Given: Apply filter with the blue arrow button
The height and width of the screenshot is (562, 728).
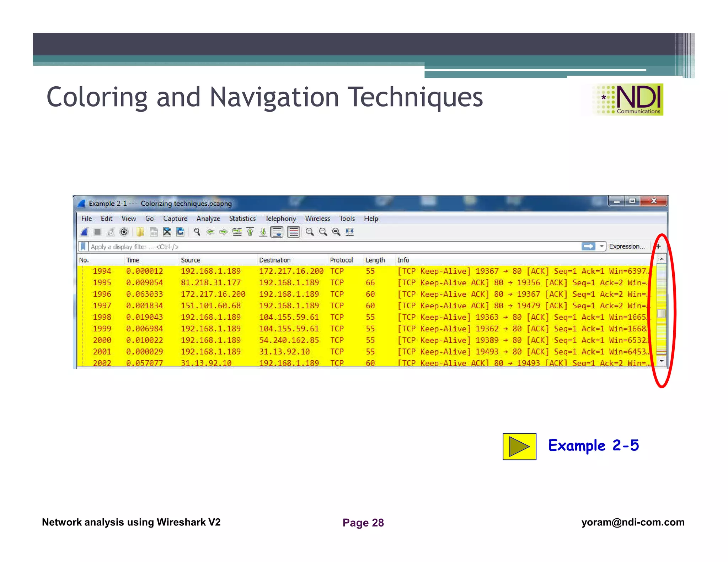Looking at the screenshot, I should point(588,246).
